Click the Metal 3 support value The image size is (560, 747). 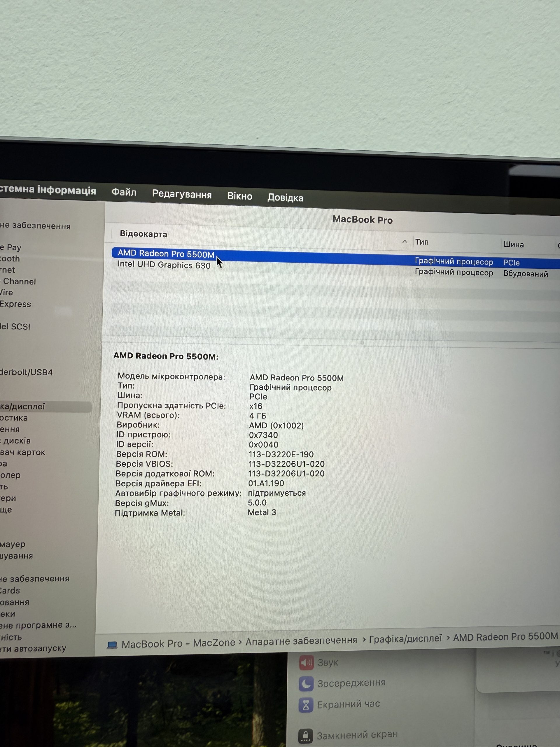coord(262,512)
